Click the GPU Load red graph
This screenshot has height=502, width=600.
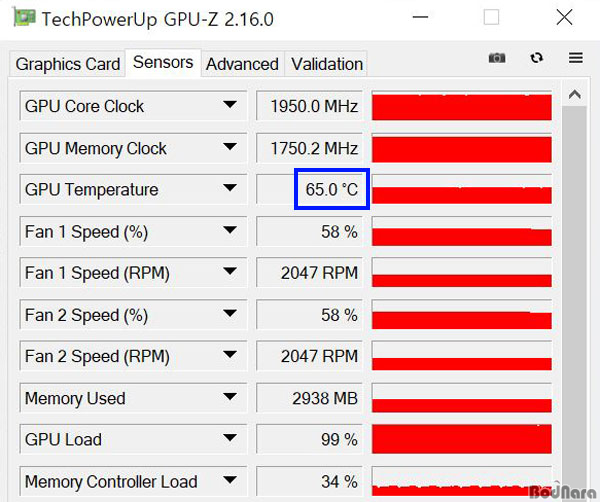click(461, 439)
